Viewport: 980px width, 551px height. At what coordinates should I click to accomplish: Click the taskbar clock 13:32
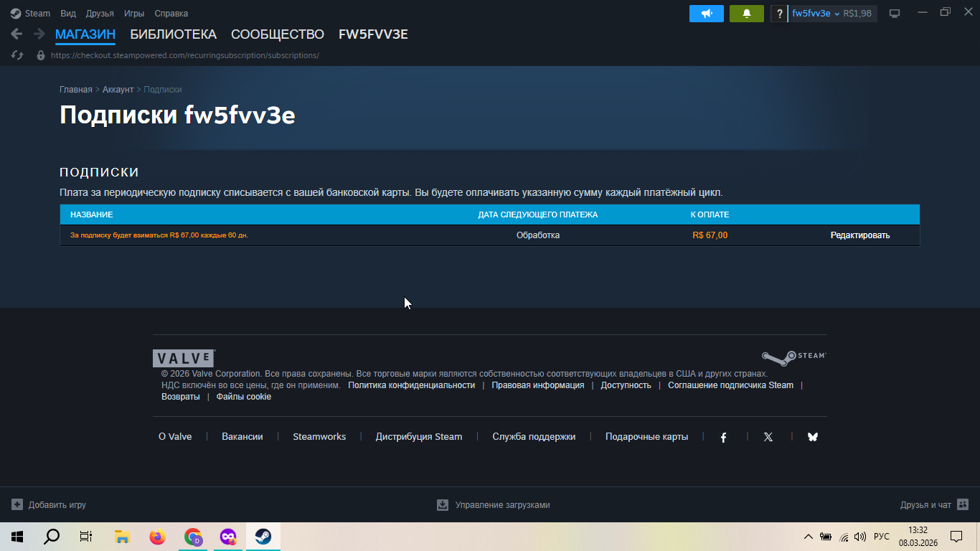point(918,530)
